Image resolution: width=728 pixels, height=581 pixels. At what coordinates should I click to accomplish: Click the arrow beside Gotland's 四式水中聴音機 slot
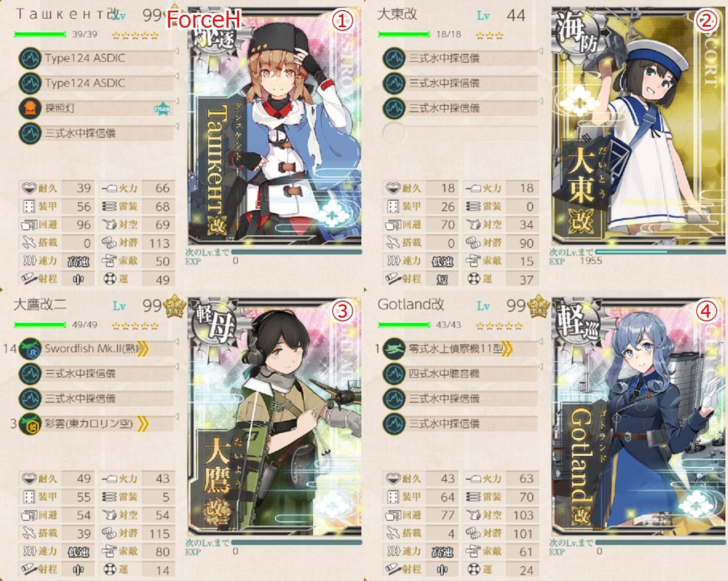click(540, 367)
